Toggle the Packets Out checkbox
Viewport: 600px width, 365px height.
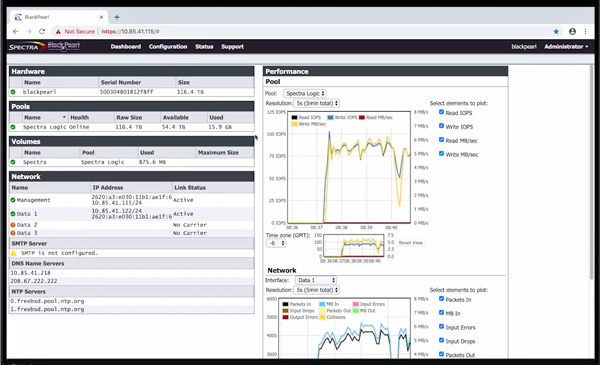click(x=441, y=354)
